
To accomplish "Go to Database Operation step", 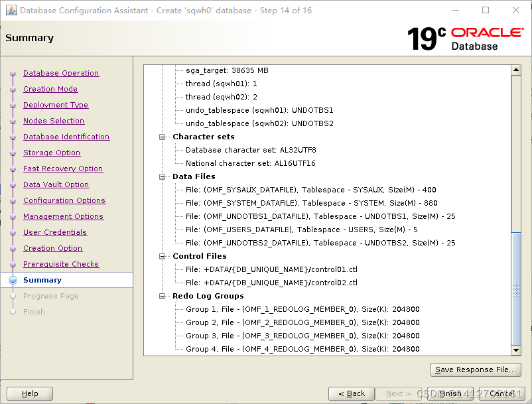I will click(61, 73).
